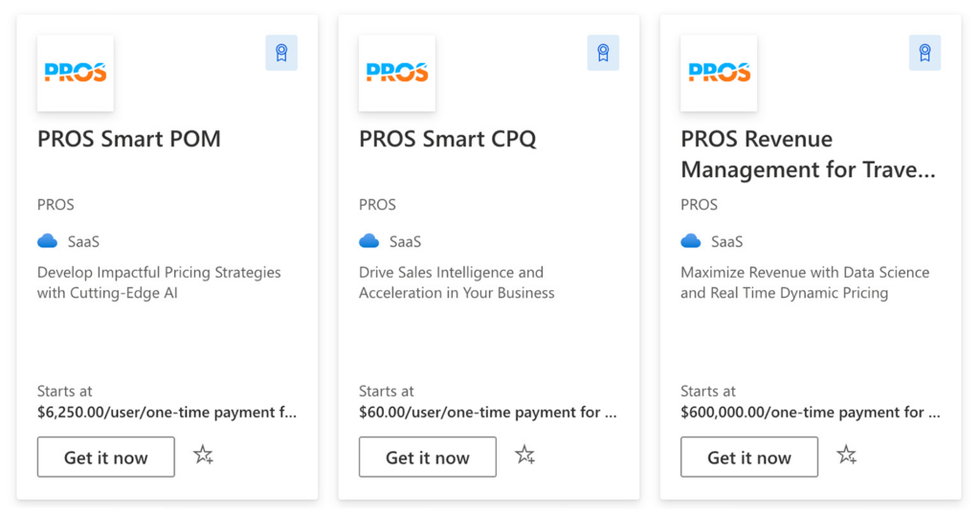Open the PROS Smart POM title link
This screenshot has width=980, height=516.
click(x=129, y=139)
